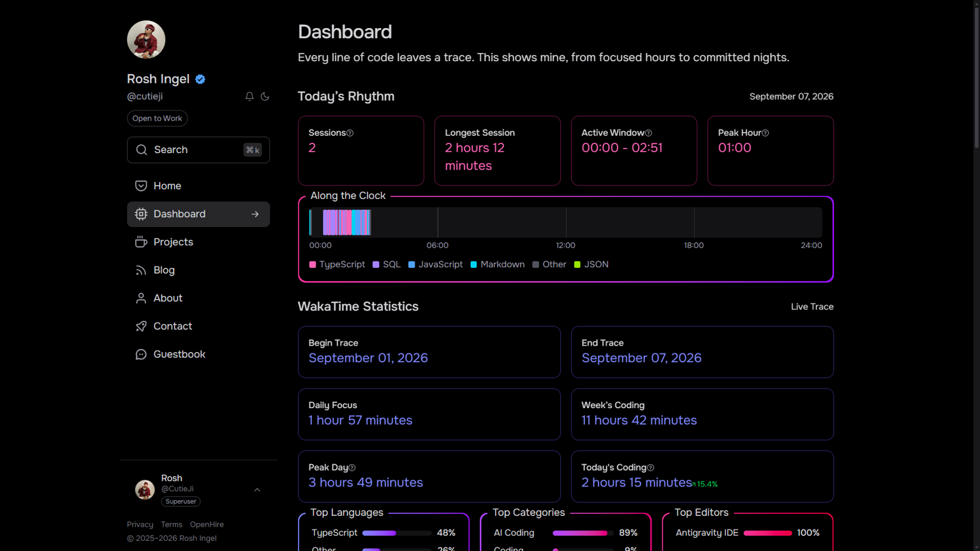Click the Live Trace label
The height and width of the screenshot is (551, 980).
[812, 307]
